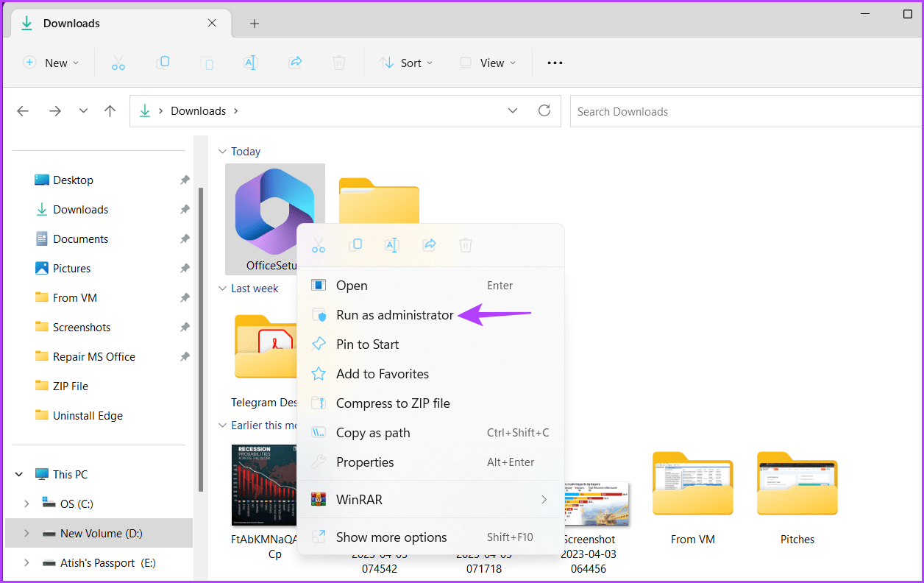Collapse This PC in the sidebar
Viewport: 924px width, 583px height.
pos(18,474)
